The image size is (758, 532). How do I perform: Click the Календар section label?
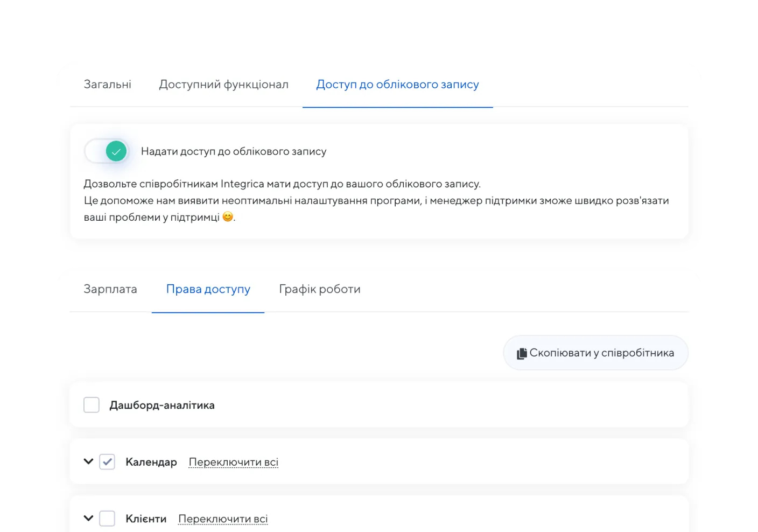[151, 462]
